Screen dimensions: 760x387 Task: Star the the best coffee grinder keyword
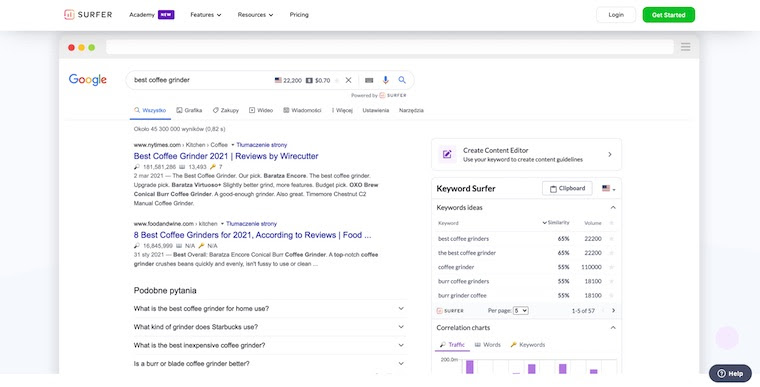(x=611, y=253)
